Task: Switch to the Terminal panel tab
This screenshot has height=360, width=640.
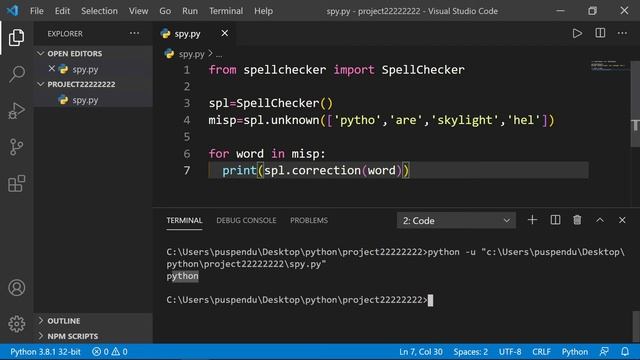Action: click(184, 220)
